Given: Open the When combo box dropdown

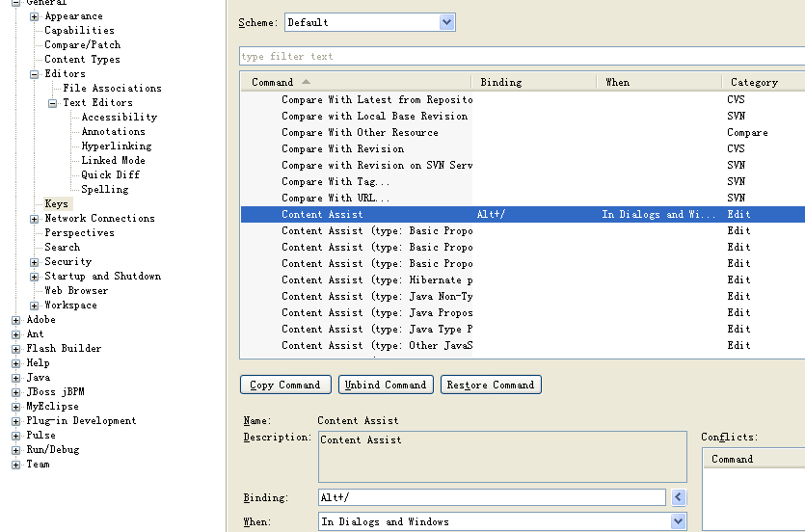Looking at the screenshot, I should 678,521.
